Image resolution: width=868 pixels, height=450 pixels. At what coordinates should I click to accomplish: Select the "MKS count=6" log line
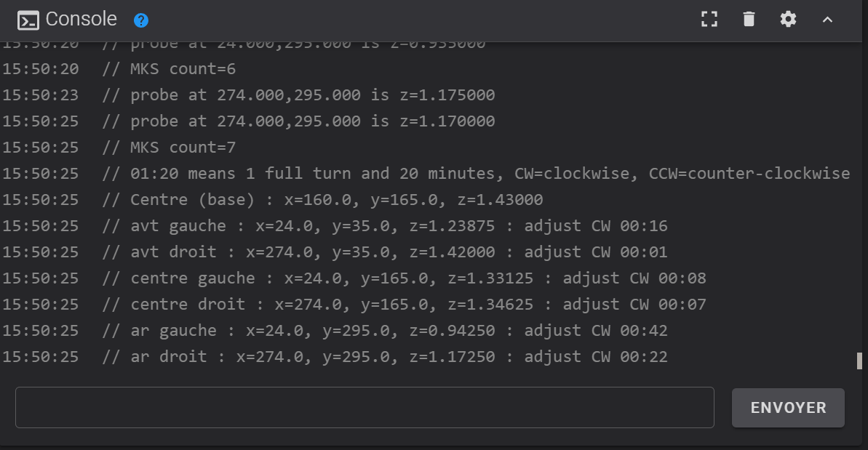pos(183,69)
